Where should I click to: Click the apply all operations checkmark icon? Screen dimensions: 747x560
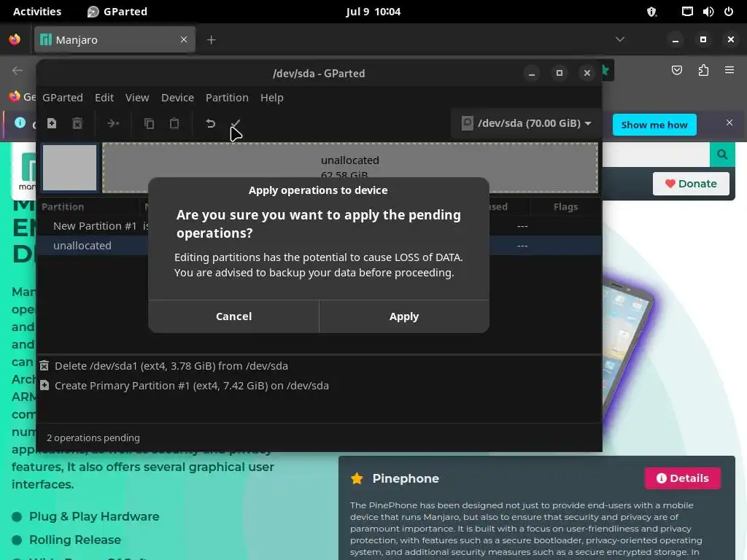tap(236, 124)
